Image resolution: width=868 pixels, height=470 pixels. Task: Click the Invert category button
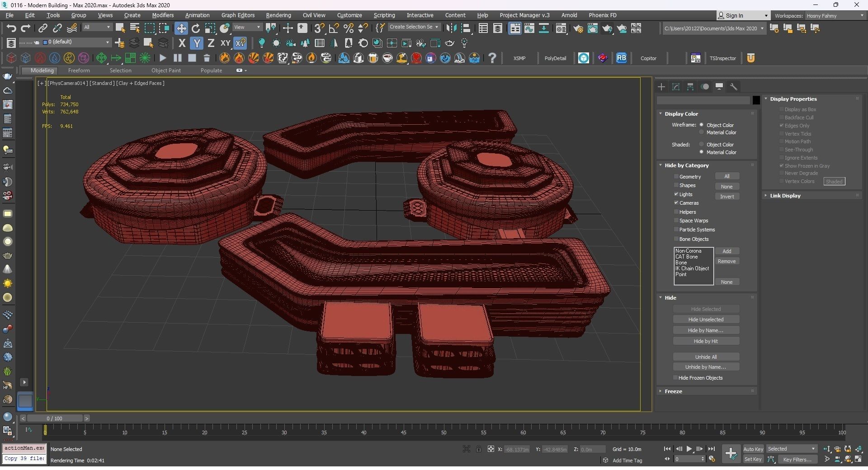coord(727,197)
